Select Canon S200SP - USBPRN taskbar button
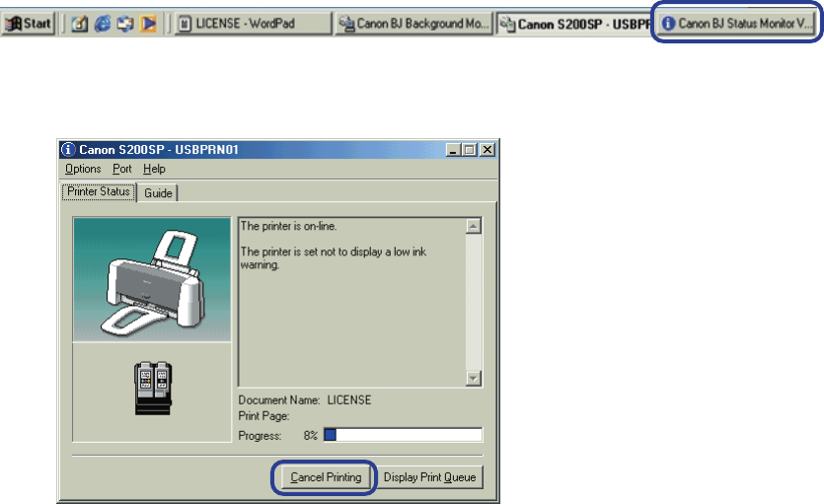This screenshot has width=824, height=504. 574,24
